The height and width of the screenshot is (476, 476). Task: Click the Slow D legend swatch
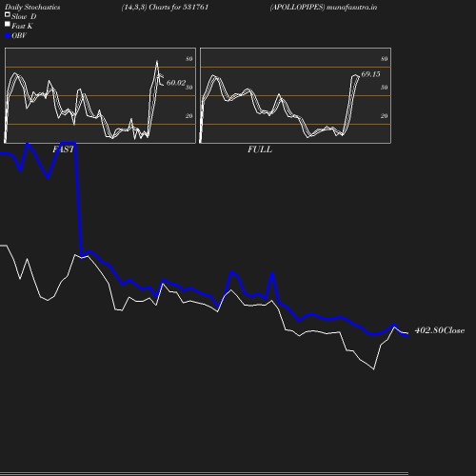tap(8, 14)
